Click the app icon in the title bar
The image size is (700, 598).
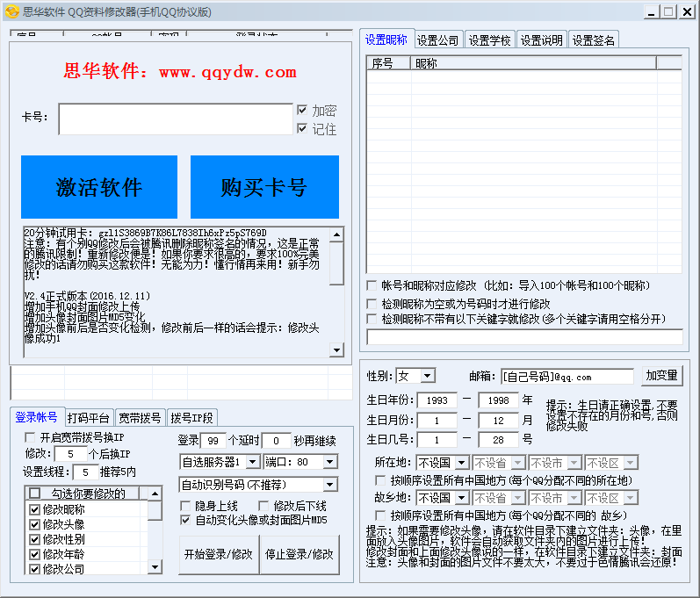coord(11,12)
